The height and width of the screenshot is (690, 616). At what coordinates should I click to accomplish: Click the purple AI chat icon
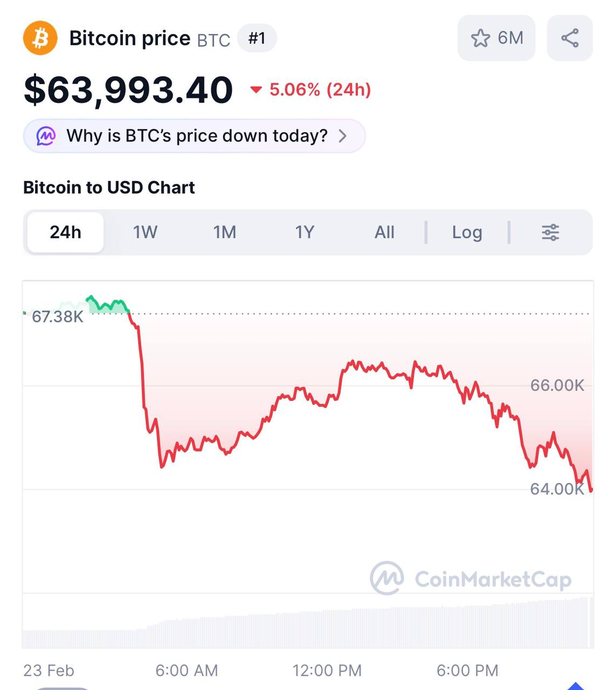[46, 136]
